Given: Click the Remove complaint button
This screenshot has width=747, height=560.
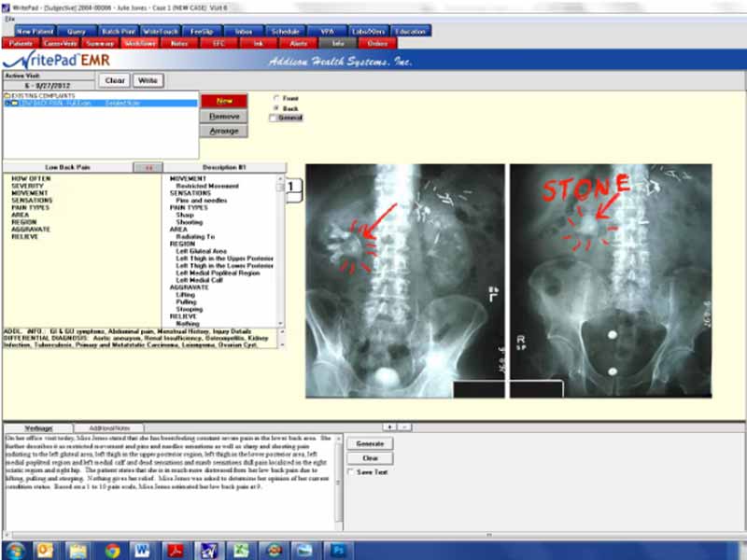Looking at the screenshot, I should 224,116.
